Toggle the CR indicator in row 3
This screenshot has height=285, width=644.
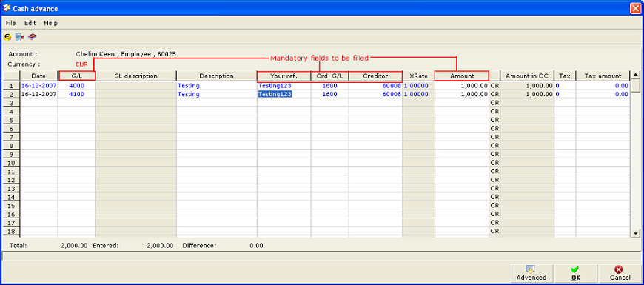[x=494, y=103]
